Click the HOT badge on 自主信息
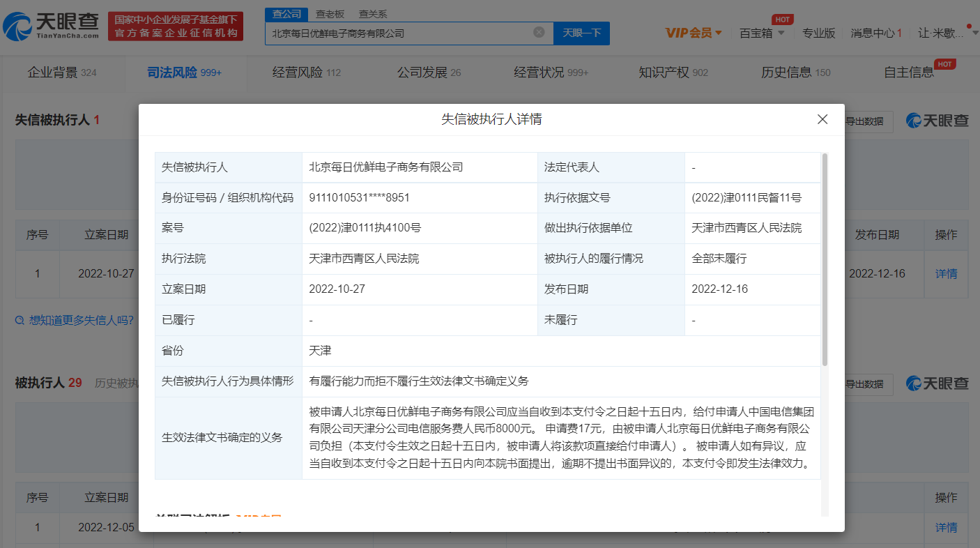The image size is (980, 548). pos(945,64)
